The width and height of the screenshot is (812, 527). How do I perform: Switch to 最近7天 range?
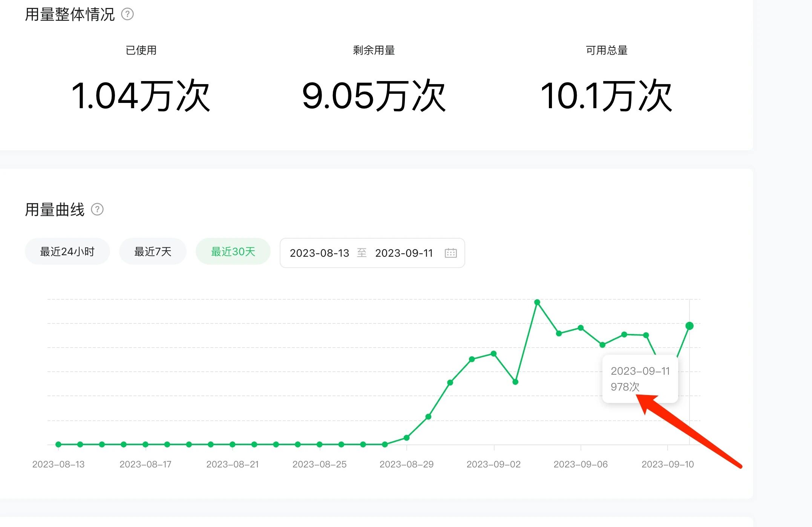153,251
